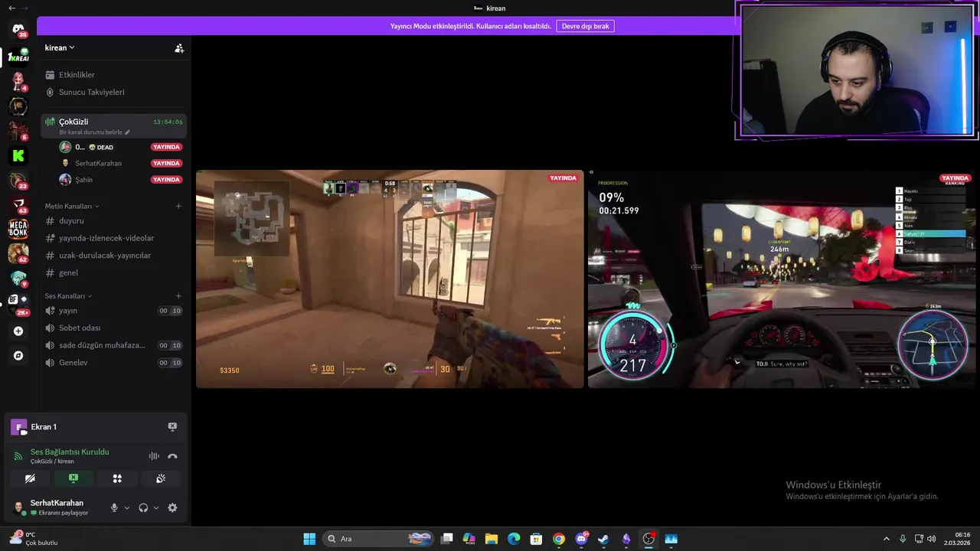Collapse the Metin Kanalları category

71,206
